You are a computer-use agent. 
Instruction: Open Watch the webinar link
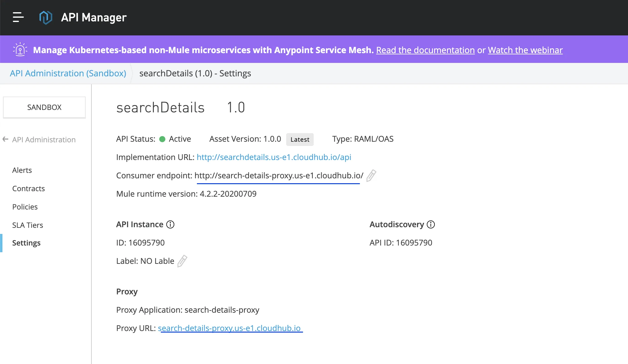525,50
